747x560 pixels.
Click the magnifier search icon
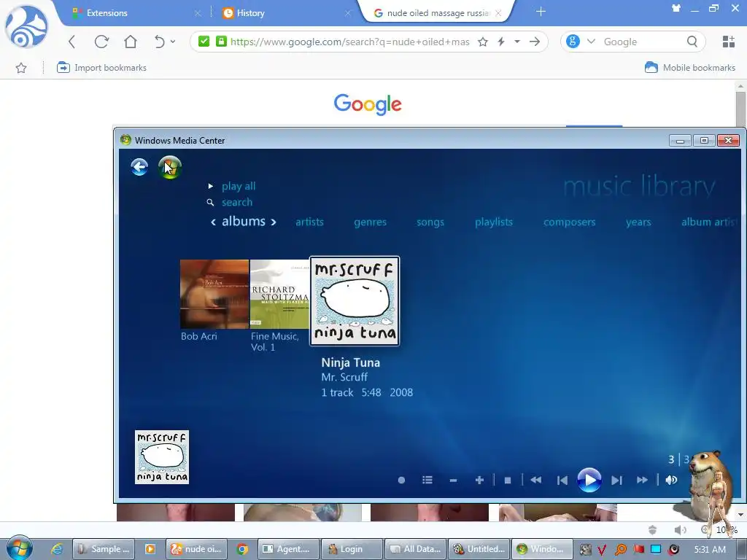click(x=692, y=42)
